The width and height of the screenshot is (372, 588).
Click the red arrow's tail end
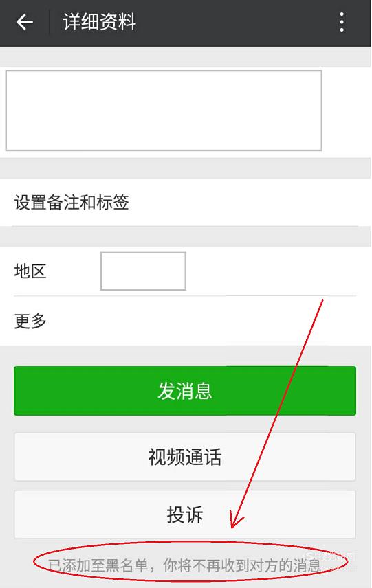coord(321,302)
